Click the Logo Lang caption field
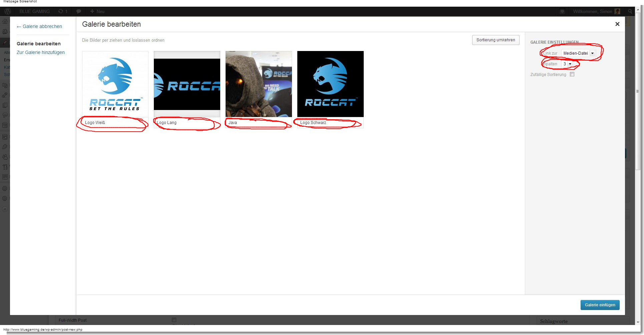The height and width of the screenshot is (335, 644). [x=187, y=123]
